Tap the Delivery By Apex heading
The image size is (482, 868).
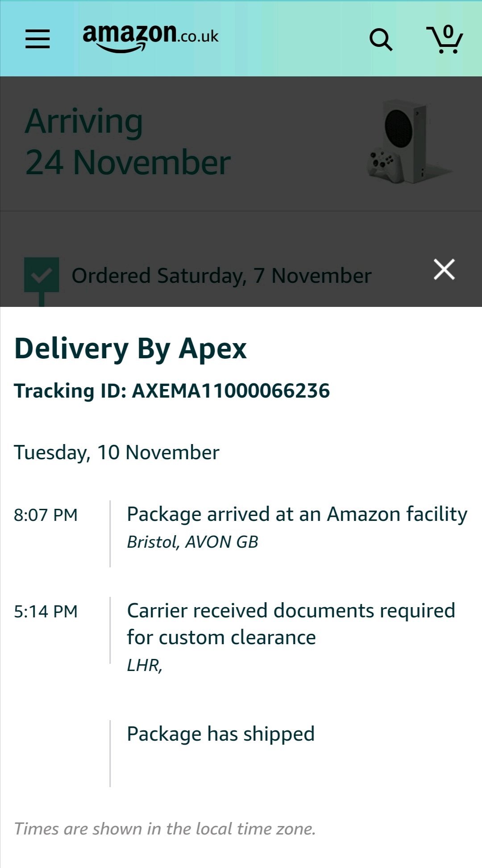point(130,348)
